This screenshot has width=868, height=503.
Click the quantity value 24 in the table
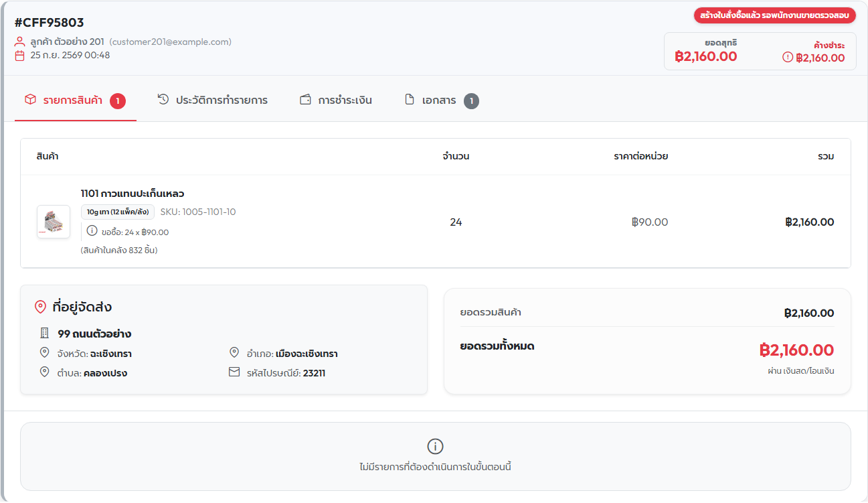456,222
